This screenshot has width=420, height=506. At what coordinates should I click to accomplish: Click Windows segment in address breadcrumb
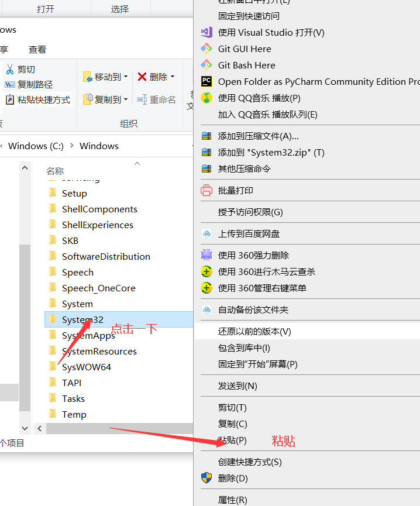pos(99,146)
